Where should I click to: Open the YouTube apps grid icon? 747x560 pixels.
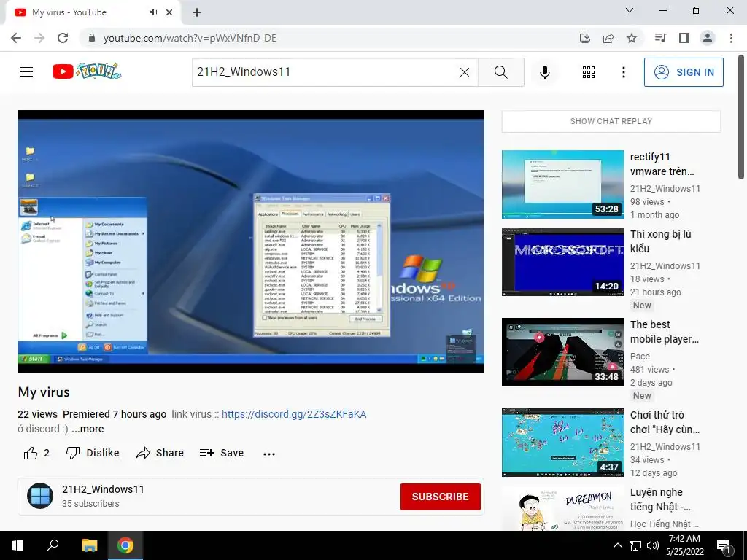point(589,72)
